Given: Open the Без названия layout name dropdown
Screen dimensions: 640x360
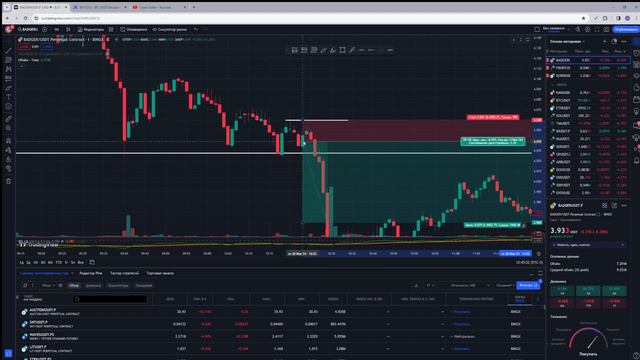Looking at the screenshot, I should (x=556, y=29).
